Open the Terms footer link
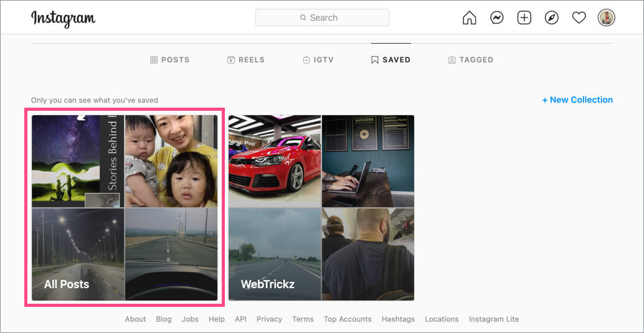Screen dimensions: 644x333 303,319
